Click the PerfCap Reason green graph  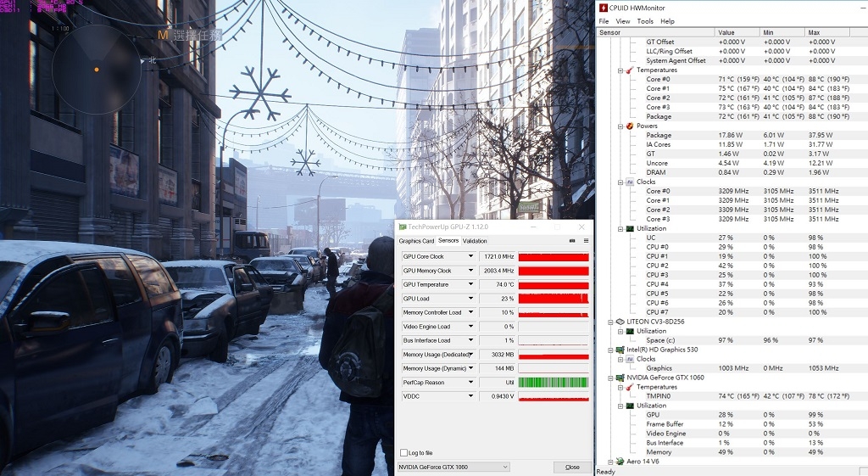(x=553, y=383)
